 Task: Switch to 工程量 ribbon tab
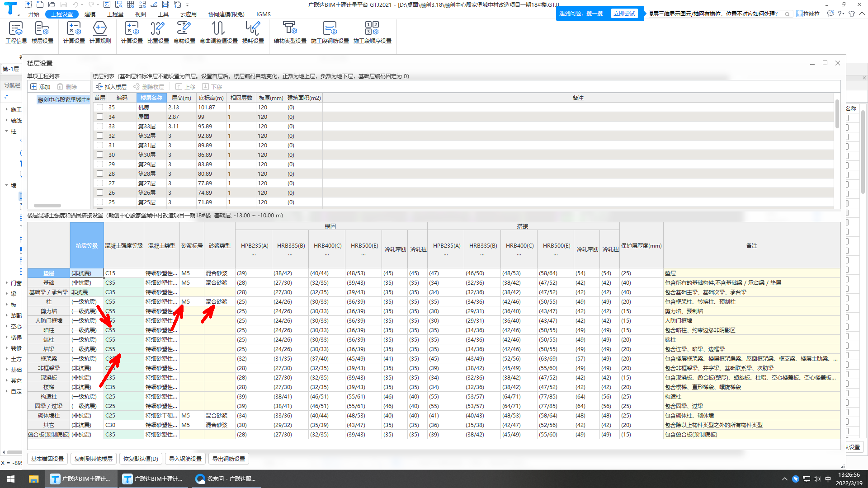(115, 14)
